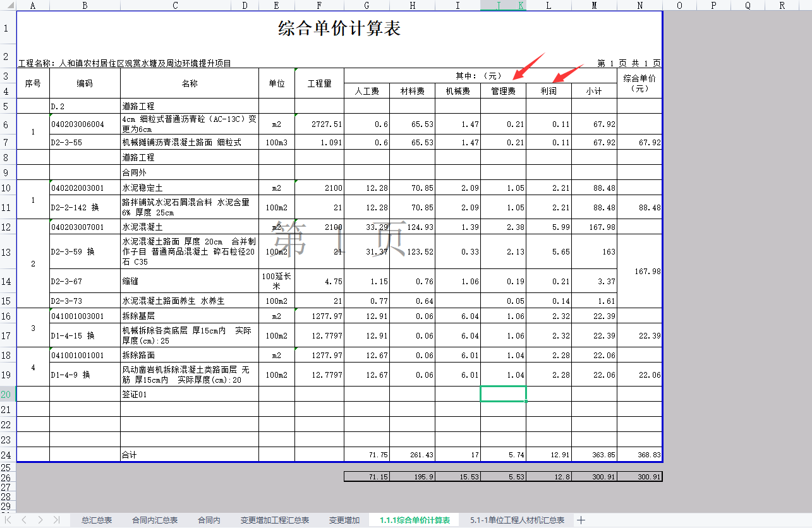Click the 工程量 heading cell

[319, 83]
